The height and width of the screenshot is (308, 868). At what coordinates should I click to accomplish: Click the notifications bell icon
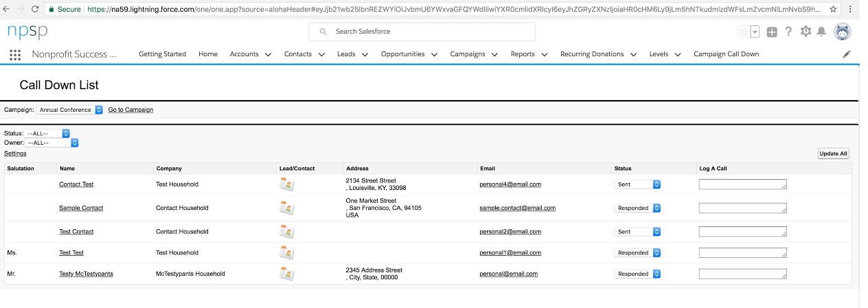coord(821,32)
